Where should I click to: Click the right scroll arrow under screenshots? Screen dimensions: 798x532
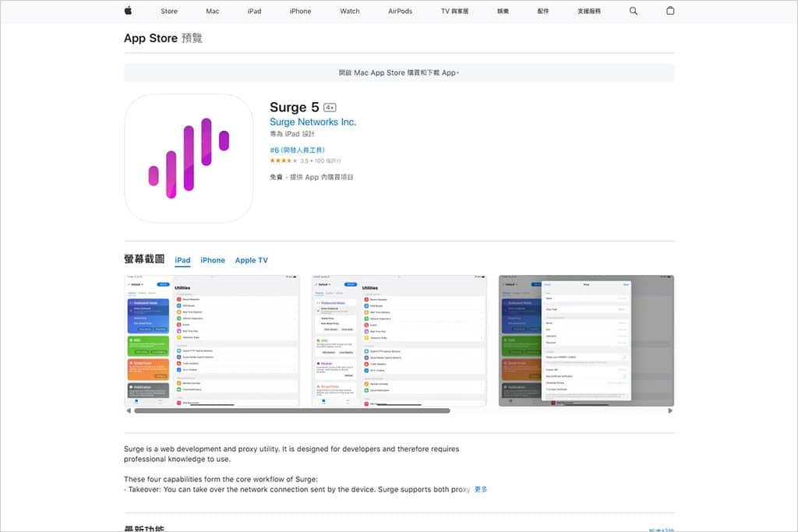pyautogui.click(x=670, y=410)
